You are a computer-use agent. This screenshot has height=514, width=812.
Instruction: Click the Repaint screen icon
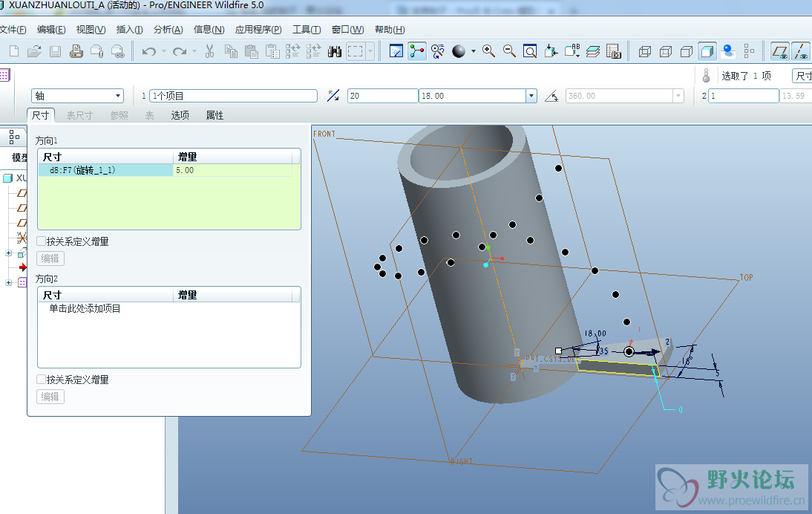[x=396, y=51]
